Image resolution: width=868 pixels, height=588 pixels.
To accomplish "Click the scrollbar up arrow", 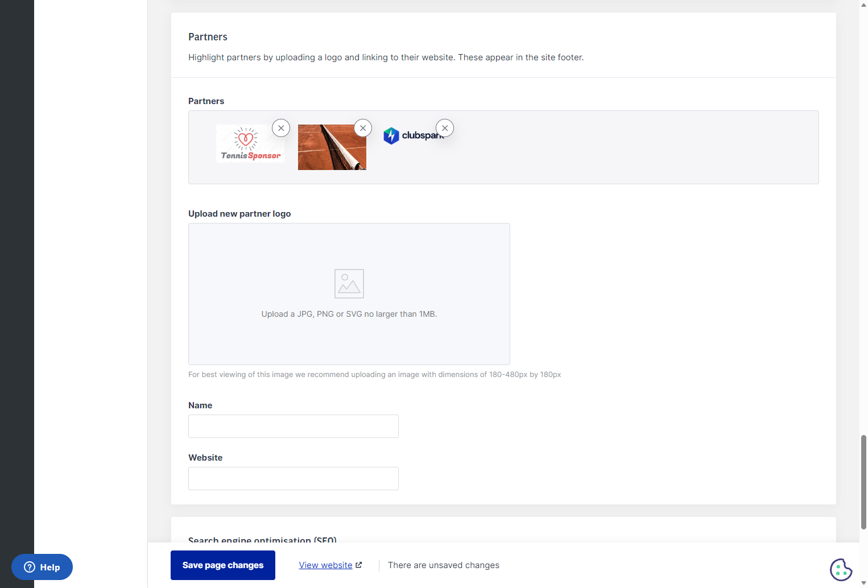I will (x=863, y=5).
